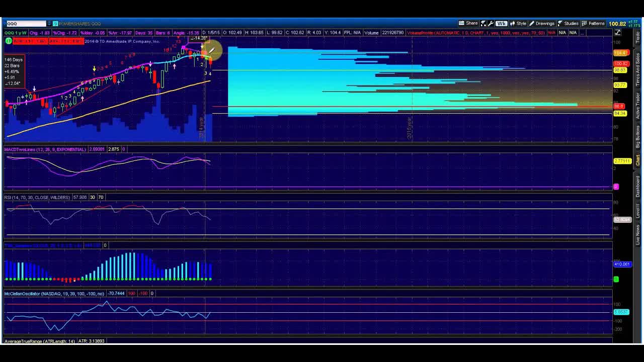Switch to the Dashboard sidebar tab
Screen dimensions: 644x362
click(638, 187)
